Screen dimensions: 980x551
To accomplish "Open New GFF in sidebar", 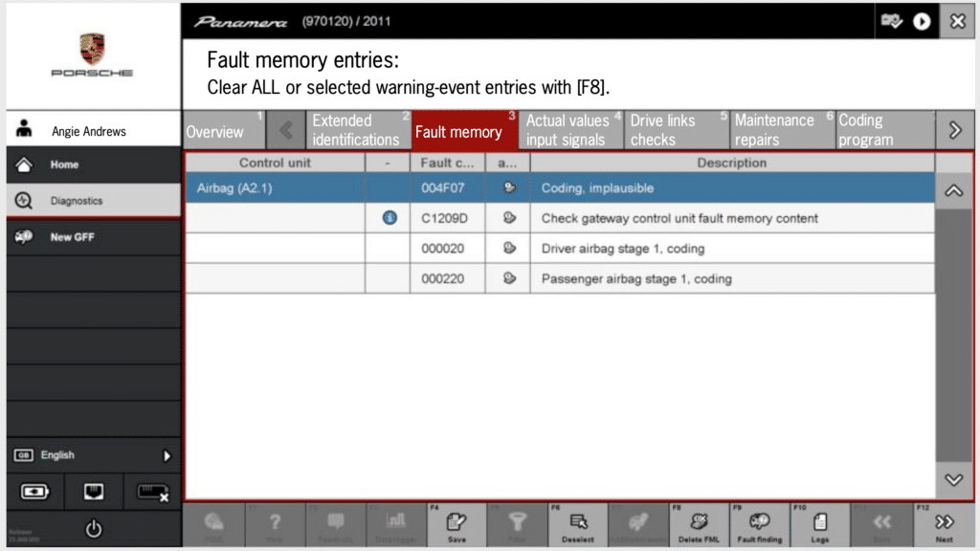I will (x=94, y=237).
